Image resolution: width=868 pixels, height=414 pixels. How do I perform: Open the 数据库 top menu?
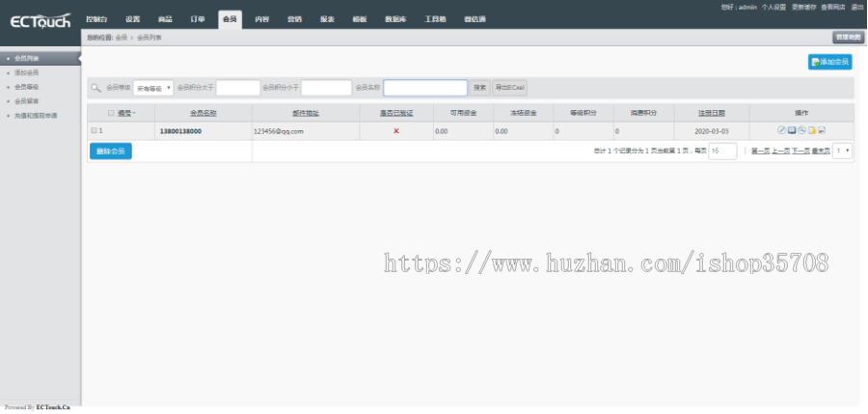point(395,19)
